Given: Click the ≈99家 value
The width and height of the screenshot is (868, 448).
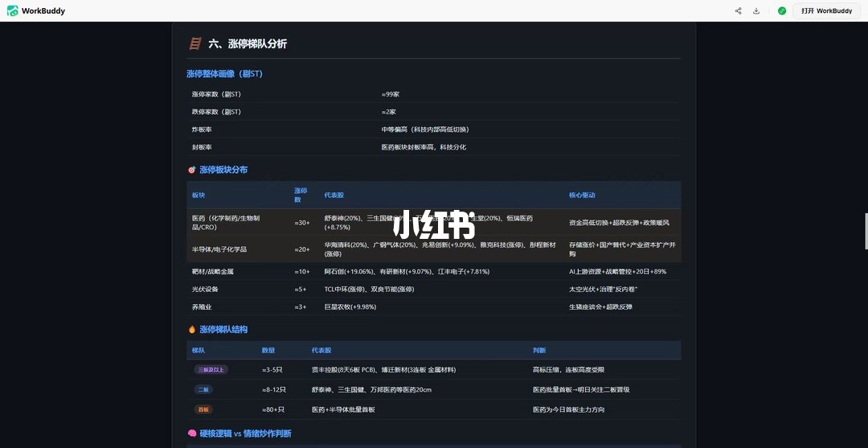Looking at the screenshot, I should tap(391, 94).
